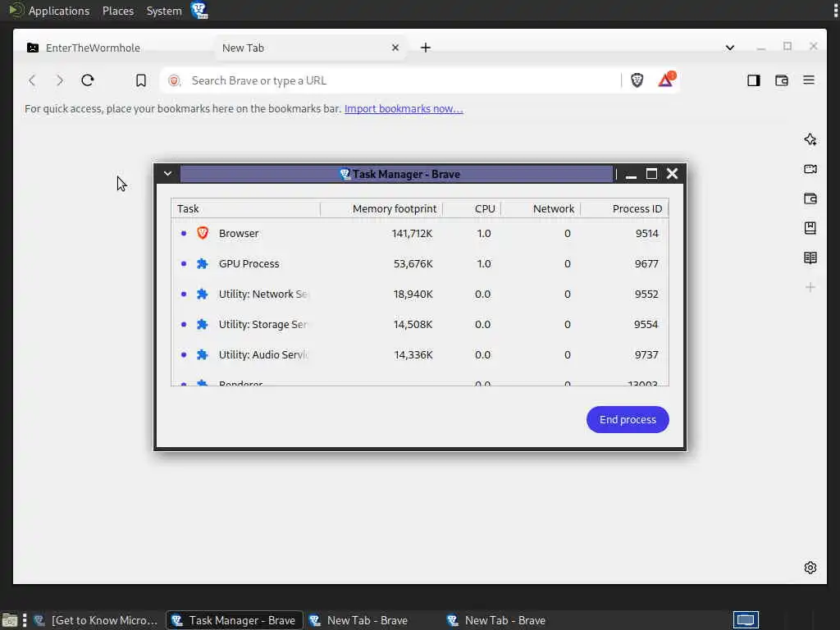Image resolution: width=840 pixels, height=630 pixels.
Task: Select Utility: Audio Service row
Action: [x=420, y=354]
